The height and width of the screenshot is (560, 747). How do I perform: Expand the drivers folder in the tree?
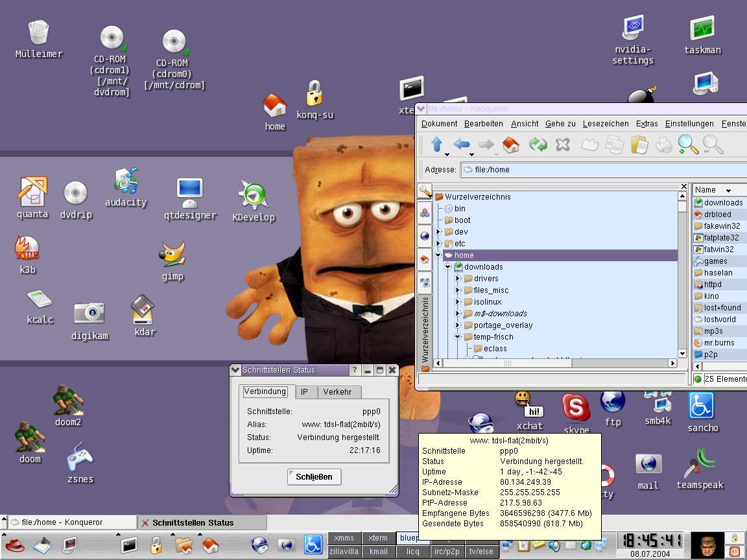tap(458, 279)
